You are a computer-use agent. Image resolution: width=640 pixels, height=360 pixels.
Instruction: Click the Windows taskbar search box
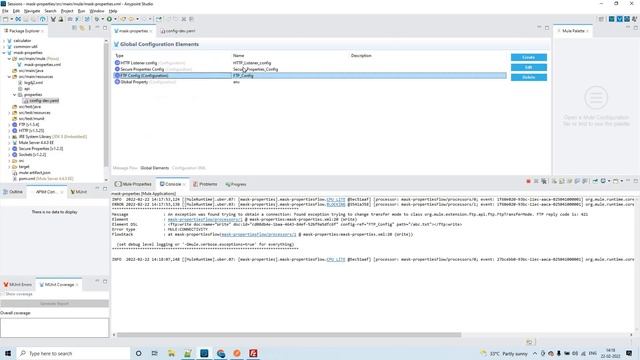(73, 353)
